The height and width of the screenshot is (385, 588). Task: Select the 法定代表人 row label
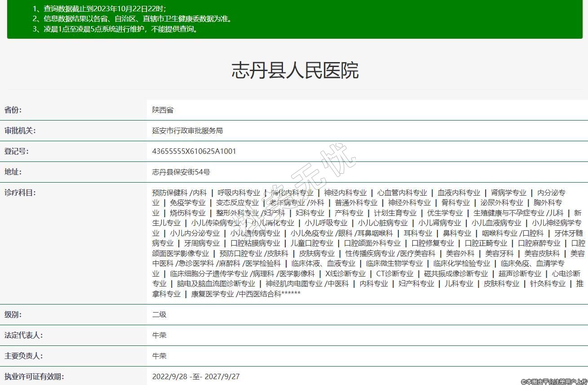pyautogui.click(x=23, y=335)
